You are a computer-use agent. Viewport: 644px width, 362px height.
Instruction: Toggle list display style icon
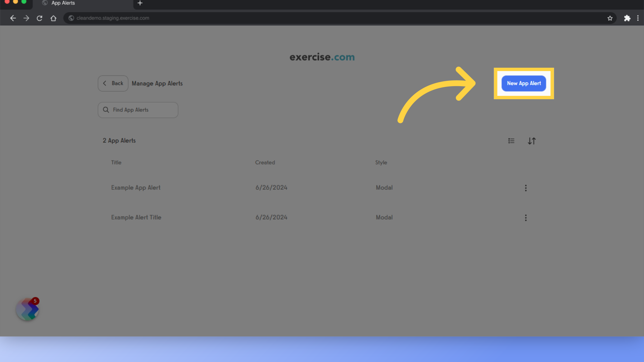point(511,140)
